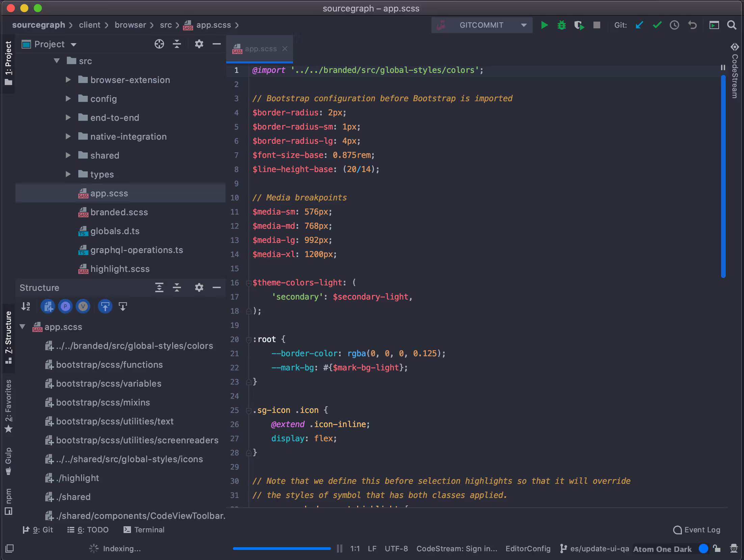The height and width of the screenshot is (560, 744).
Task: Expand the native-integration folder
Action: 68,137
